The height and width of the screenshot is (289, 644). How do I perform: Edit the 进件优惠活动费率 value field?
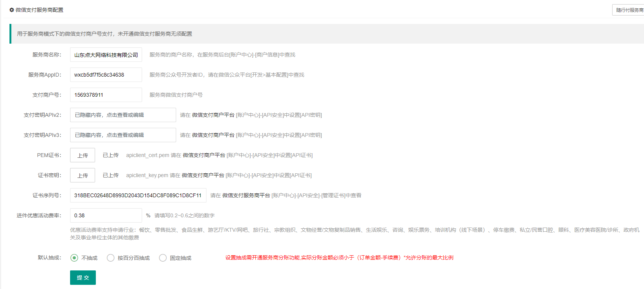[x=106, y=215]
